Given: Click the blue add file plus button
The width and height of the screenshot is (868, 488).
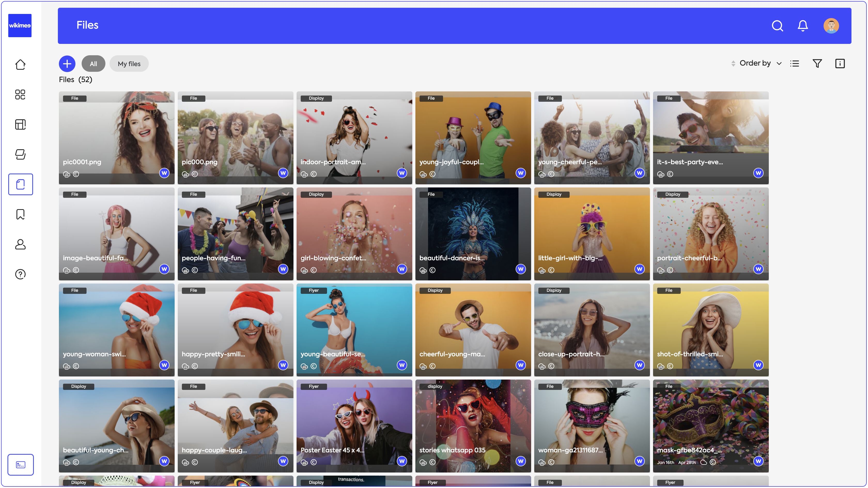Looking at the screenshot, I should tap(67, 64).
